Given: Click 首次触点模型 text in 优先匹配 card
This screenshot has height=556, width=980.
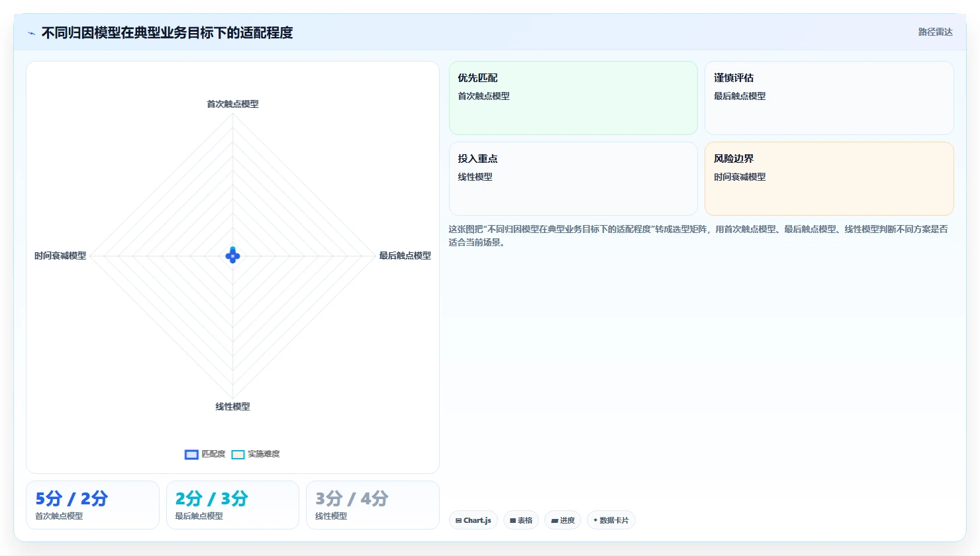Looking at the screenshot, I should coord(483,96).
